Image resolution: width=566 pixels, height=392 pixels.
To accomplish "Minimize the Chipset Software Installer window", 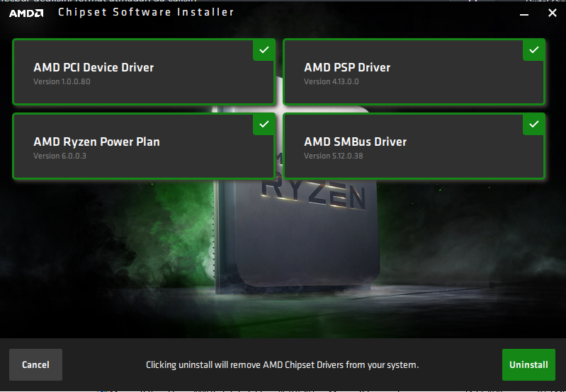I will coord(524,13).
